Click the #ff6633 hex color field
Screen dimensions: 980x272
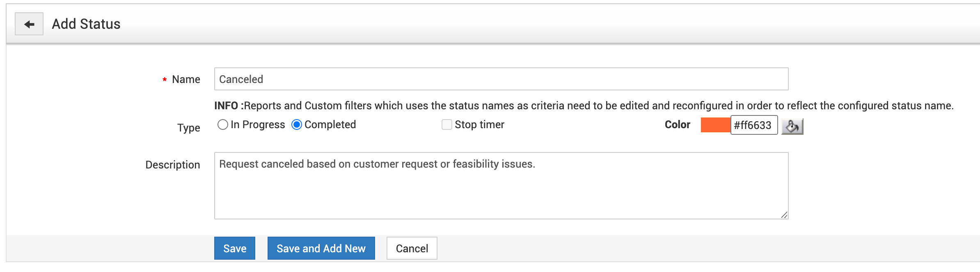[x=754, y=125]
